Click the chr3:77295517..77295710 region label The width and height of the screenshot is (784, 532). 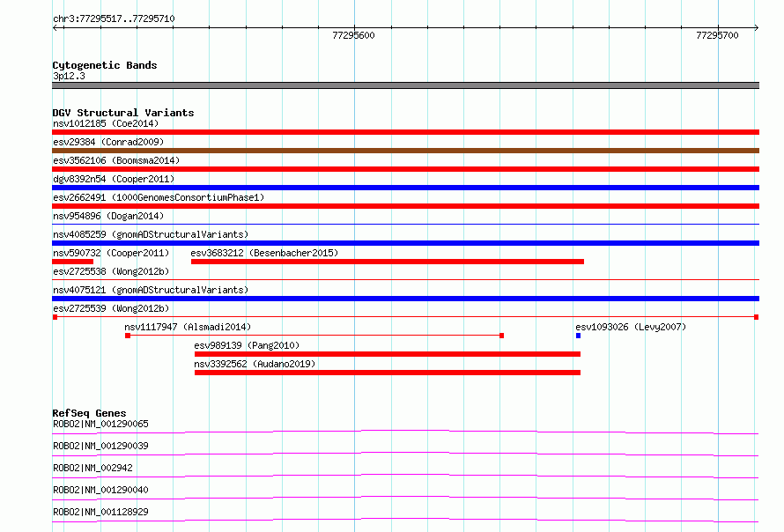coord(114,18)
